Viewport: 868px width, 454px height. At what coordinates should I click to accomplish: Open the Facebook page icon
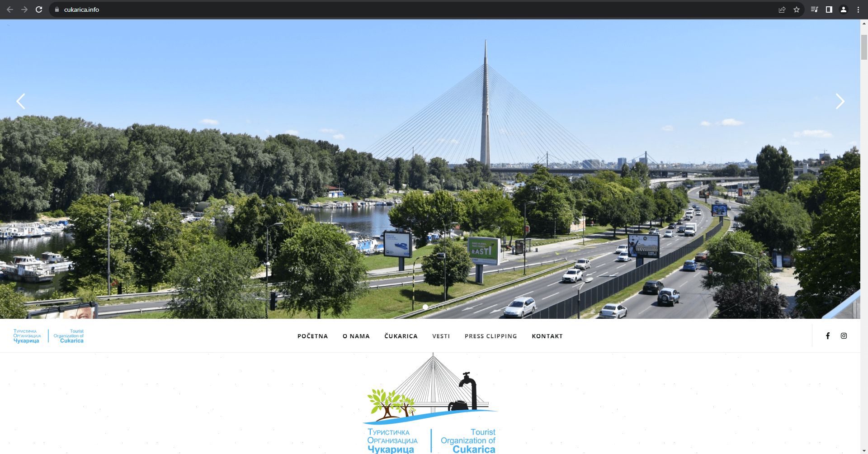click(x=828, y=336)
